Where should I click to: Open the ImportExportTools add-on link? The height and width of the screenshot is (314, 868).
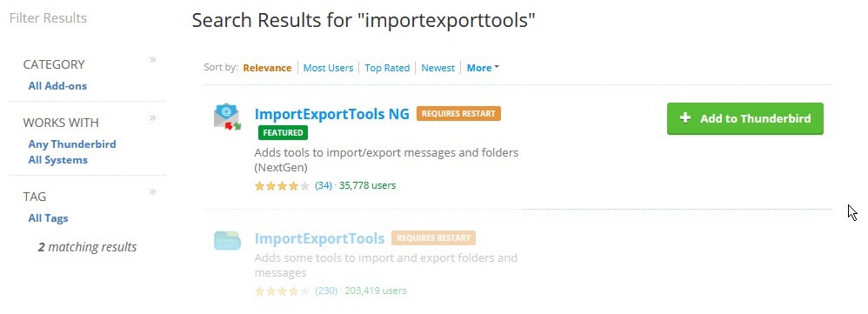pyautogui.click(x=319, y=238)
